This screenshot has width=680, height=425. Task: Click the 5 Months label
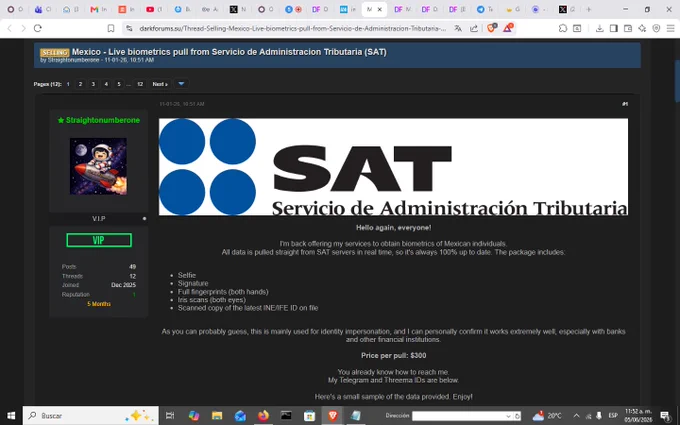click(x=99, y=304)
